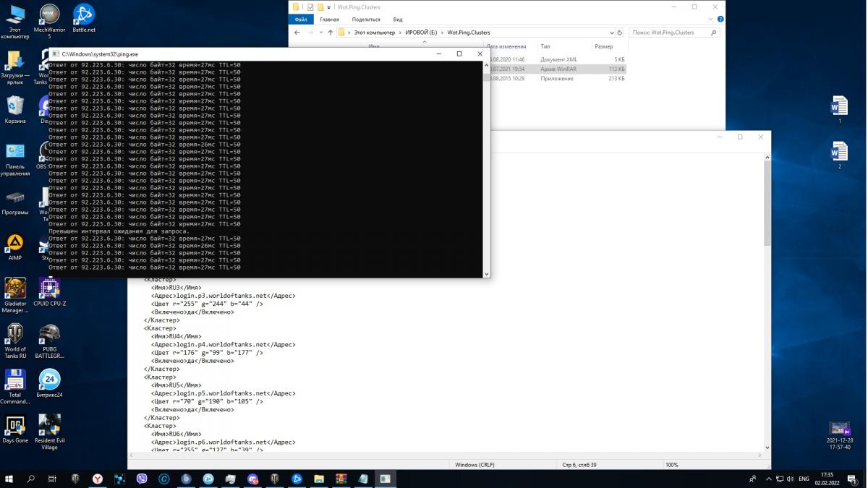This screenshot has height=488, width=868.
Task: Open Панель управления desktop icon
Action: [15, 159]
